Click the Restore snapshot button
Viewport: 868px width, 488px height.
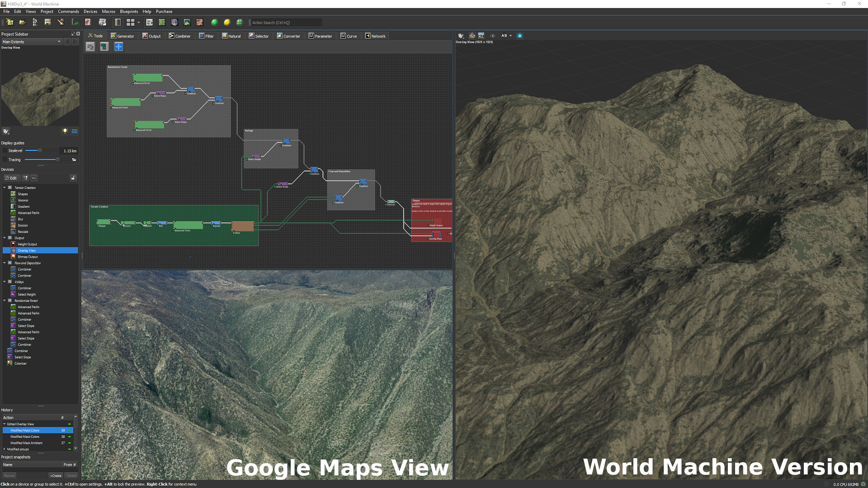point(9,475)
